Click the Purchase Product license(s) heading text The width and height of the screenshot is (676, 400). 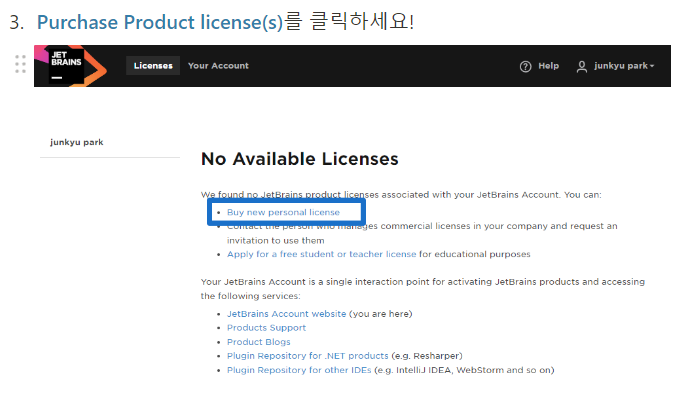point(160,22)
